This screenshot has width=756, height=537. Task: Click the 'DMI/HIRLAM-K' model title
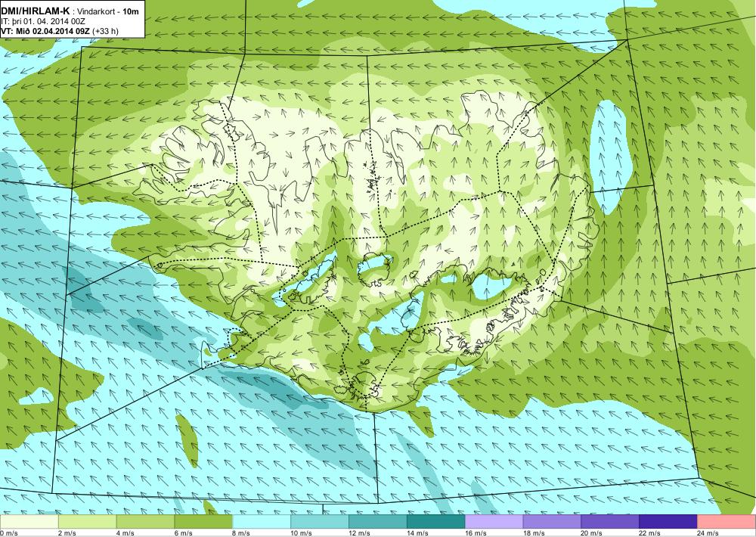pyautogui.click(x=36, y=11)
